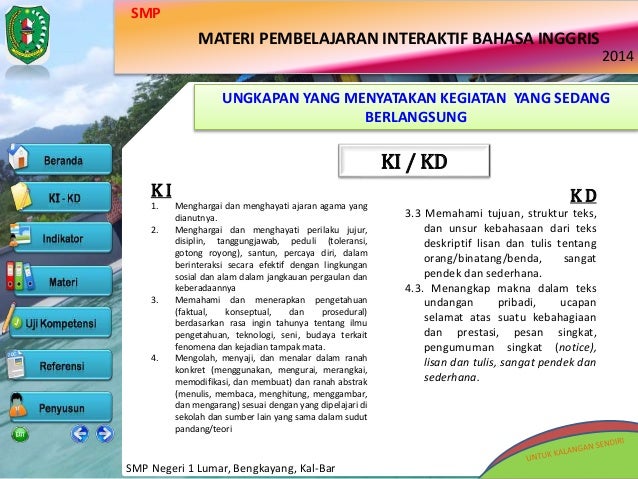Click the yellow notes icon beside KI - KD
Image resolution: width=638 pixels, height=479 pixels.
click(20, 196)
